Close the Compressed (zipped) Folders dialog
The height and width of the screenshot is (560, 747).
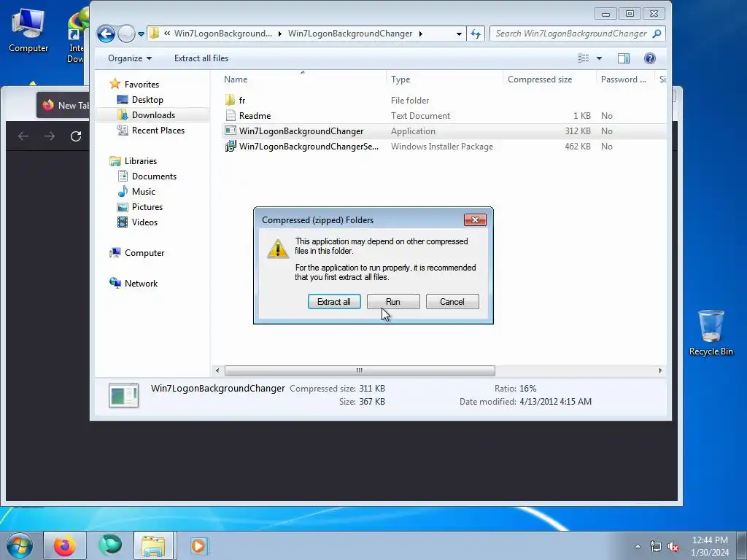click(x=475, y=219)
